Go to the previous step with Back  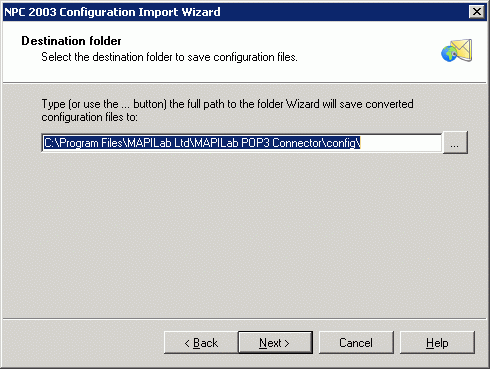tap(201, 342)
